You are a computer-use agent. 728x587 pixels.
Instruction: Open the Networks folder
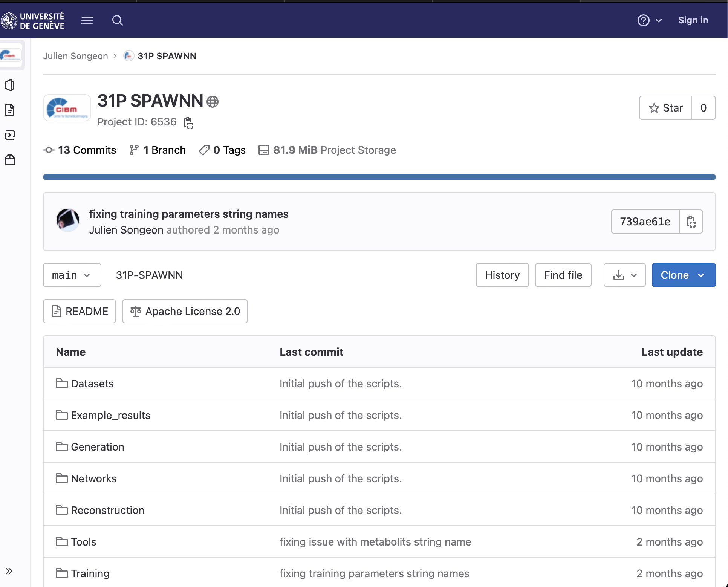93,478
